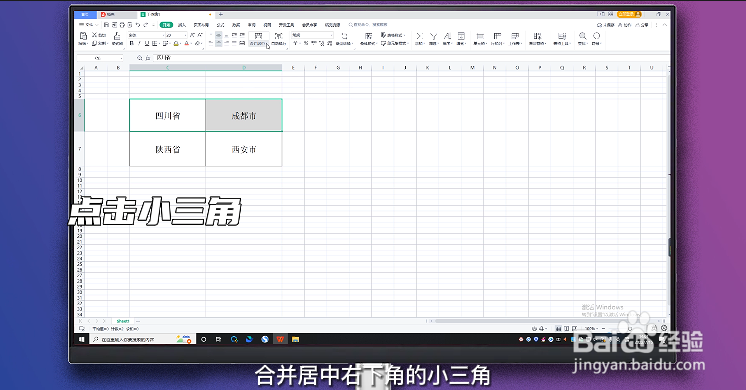Click the Format Painter brush icon

(117, 36)
